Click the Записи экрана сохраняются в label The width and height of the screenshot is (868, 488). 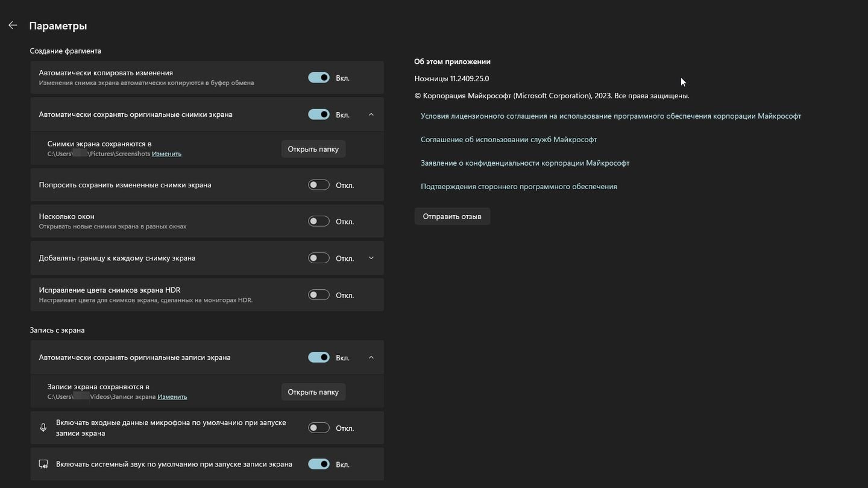coord(98,387)
